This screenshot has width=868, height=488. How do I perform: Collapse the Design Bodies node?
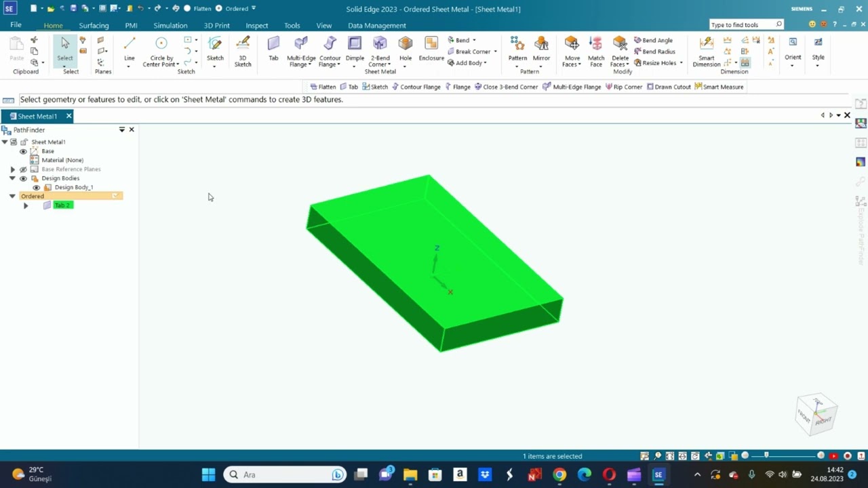click(x=12, y=178)
